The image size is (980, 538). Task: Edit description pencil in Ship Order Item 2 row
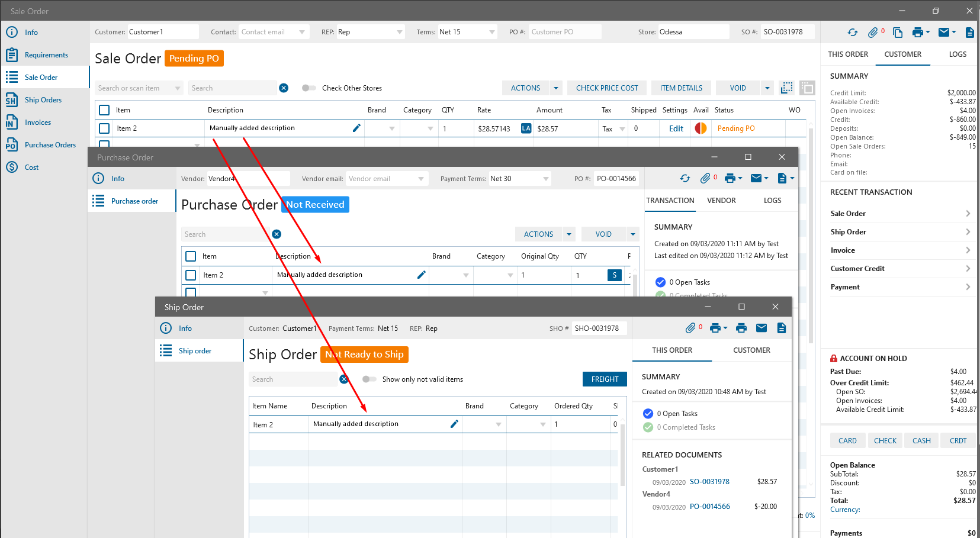454,424
